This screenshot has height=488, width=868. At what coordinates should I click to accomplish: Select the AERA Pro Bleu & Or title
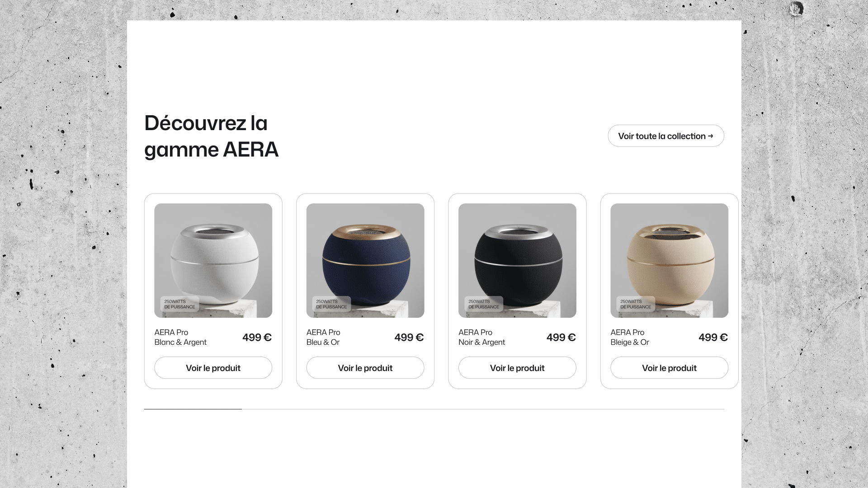(323, 337)
